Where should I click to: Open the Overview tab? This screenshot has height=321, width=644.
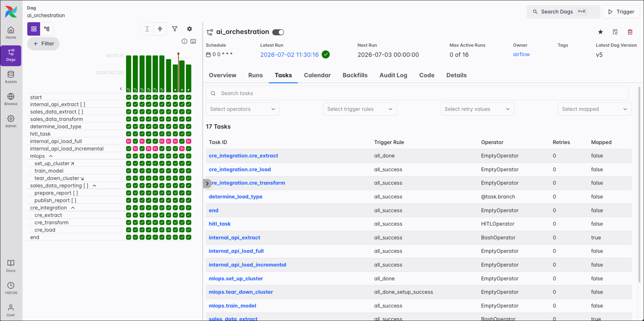tap(223, 75)
